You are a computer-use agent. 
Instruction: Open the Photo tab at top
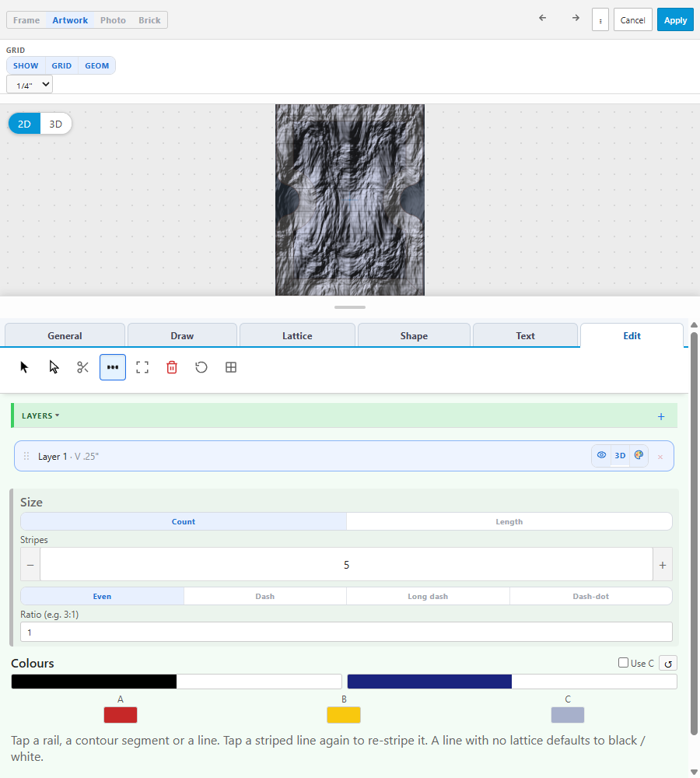pos(113,20)
